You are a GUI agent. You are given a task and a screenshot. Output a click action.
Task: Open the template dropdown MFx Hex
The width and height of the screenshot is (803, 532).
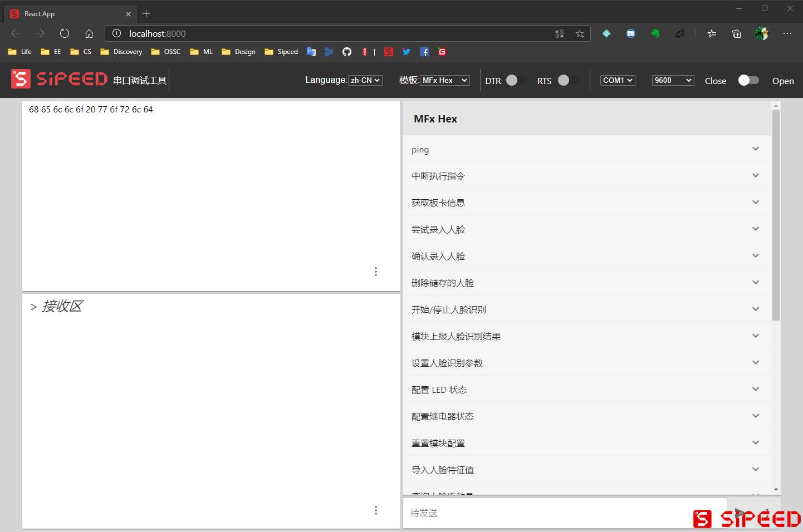pos(445,80)
